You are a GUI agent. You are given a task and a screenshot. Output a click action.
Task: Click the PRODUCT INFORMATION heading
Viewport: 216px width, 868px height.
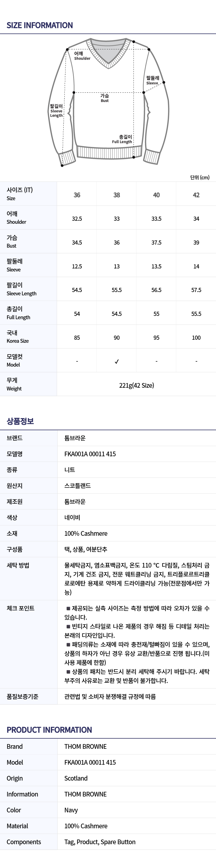coord(49,730)
